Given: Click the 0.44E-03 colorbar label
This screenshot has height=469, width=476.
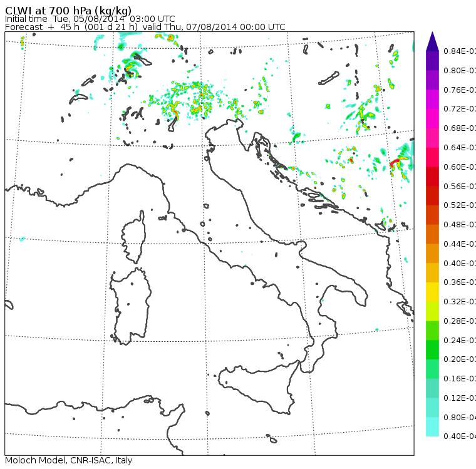Looking at the screenshot, I should pyautogui.click(x=460, y=244).
